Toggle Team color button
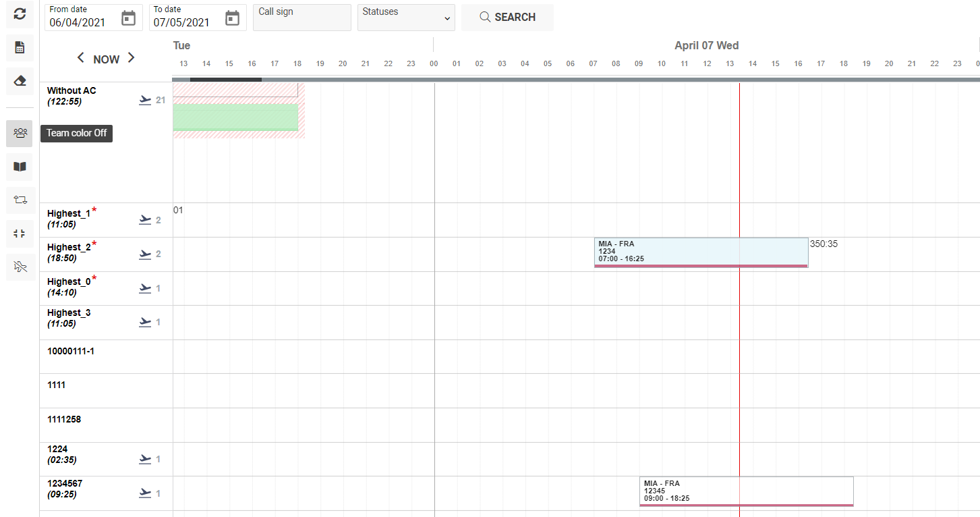 (20, 133)
